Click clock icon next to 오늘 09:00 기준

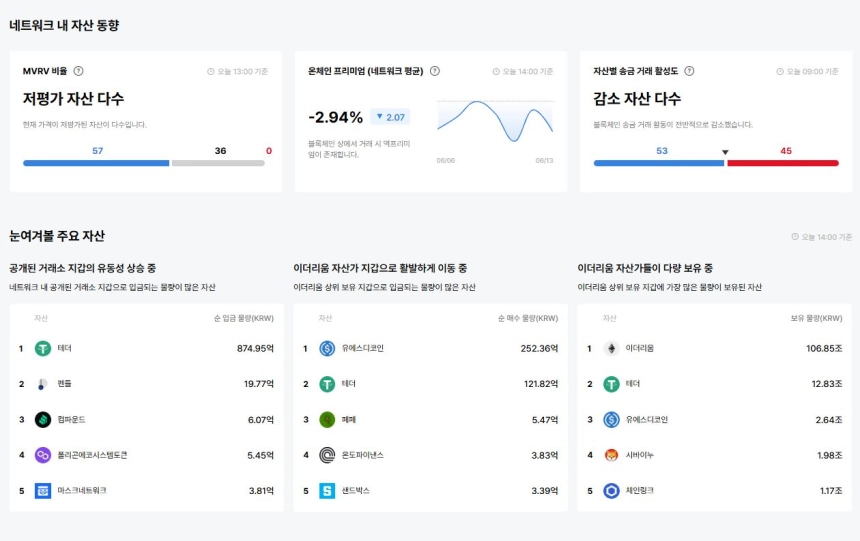coord(780,71)
